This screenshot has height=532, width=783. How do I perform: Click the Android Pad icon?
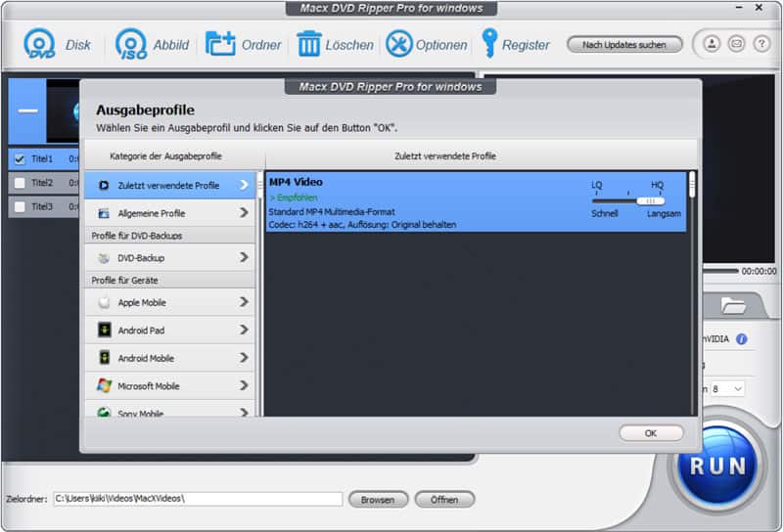(104, 330)
